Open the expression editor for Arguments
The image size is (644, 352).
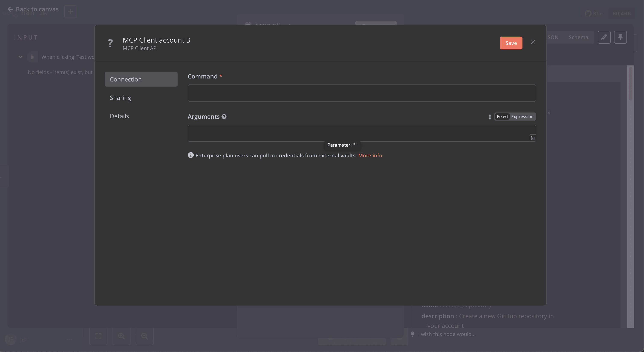[532, 138]
